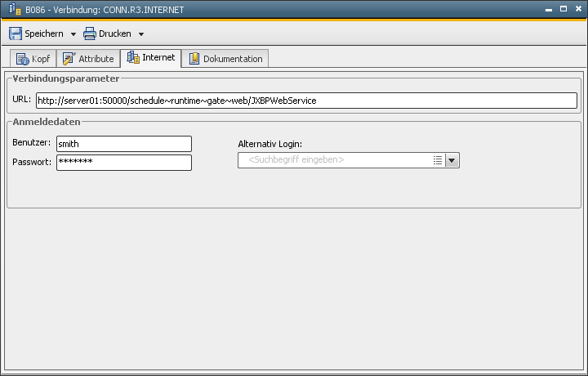This screenshot has height=376, width=588.
Task: Click the Internet tab server icon
Action: pyautogui.click(x=133, y=57)
